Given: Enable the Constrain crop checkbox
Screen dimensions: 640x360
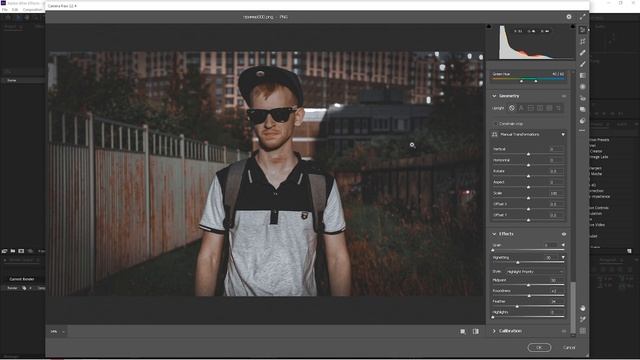Looking at the screenshot, I should pos(496,123).
